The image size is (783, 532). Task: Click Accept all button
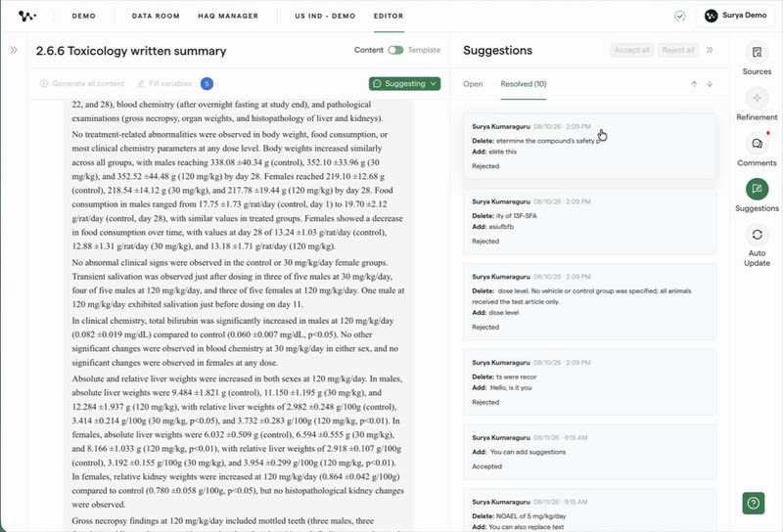point(631,50)
